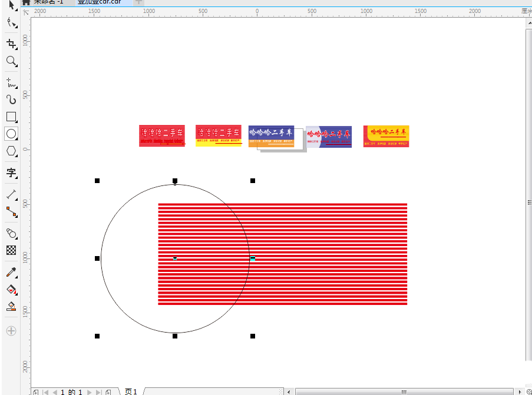Viewport: 532px width, 395px height.
Task: Click the yellow car banner thumbnail
Action: (386, 136)
